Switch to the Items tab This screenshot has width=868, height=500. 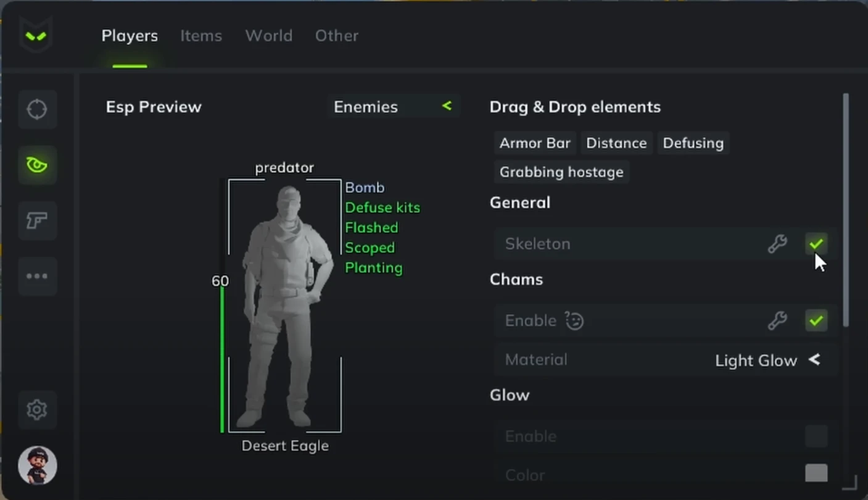201,36
